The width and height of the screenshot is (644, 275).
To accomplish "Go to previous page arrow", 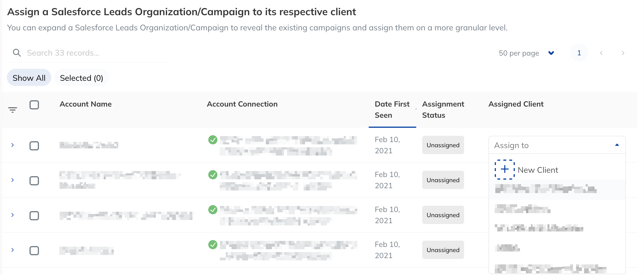I will click(601, 53).
